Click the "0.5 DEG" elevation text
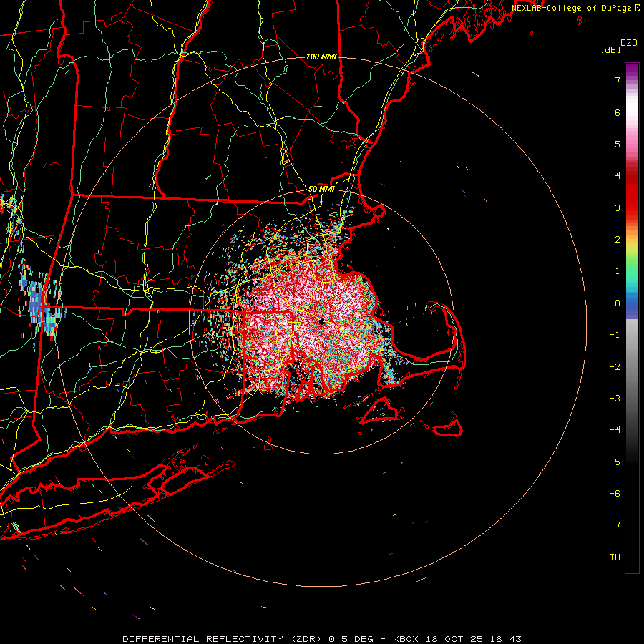 pyautogui.click(x=351, y=639)
